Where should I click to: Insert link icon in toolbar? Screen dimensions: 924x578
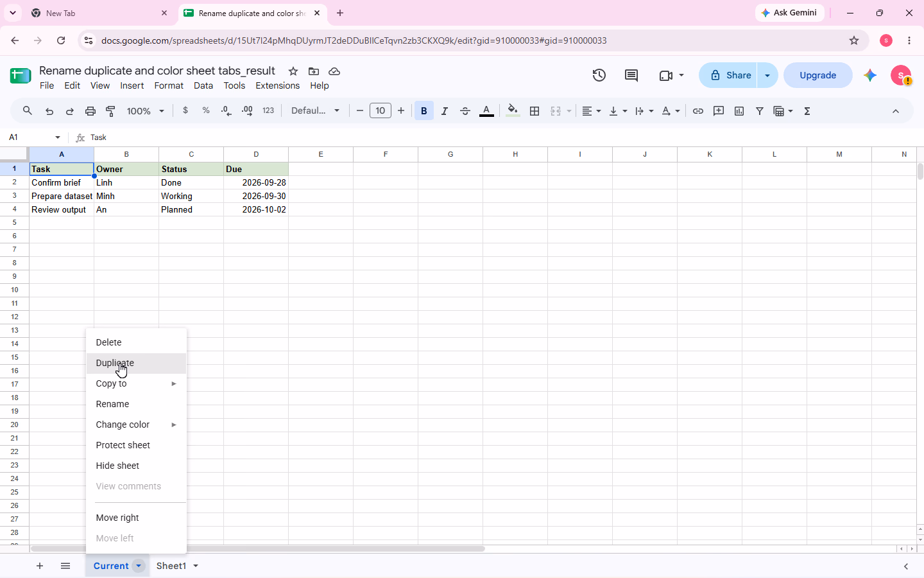(698, 111)
